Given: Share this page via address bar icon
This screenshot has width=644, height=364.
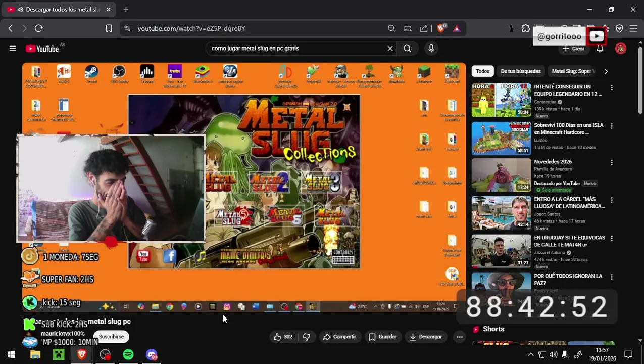Looking at the screenshot, I should tap(424, 29).
